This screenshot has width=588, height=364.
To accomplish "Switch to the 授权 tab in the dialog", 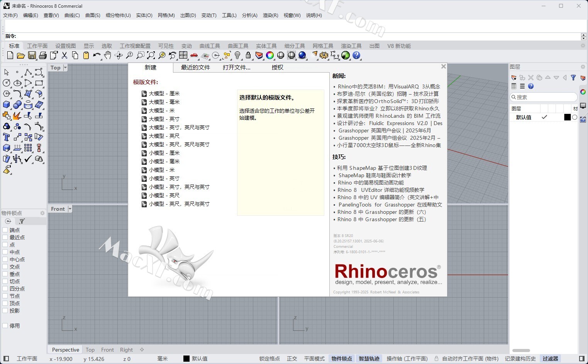I will (x=277, y=68).
